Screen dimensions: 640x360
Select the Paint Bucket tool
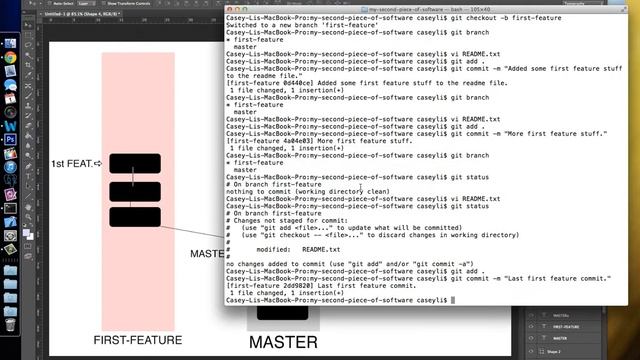coord(28,136)
